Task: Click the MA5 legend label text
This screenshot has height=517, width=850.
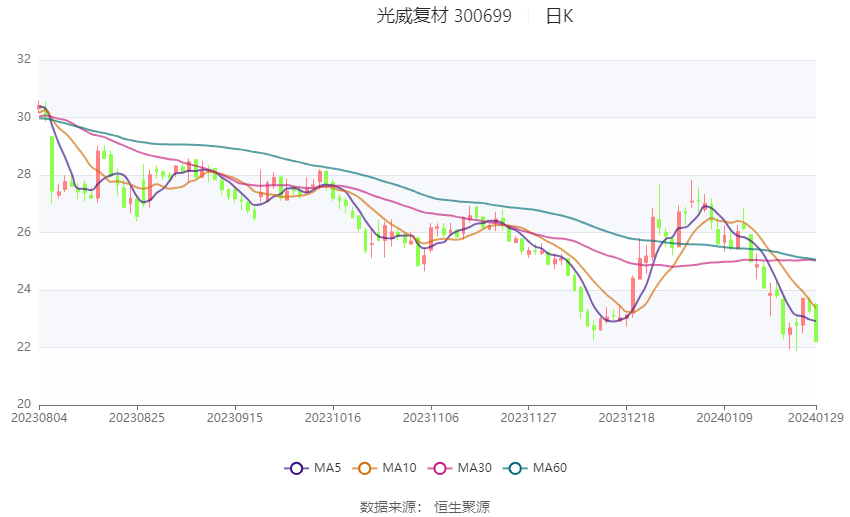Action: click(327, 468)
